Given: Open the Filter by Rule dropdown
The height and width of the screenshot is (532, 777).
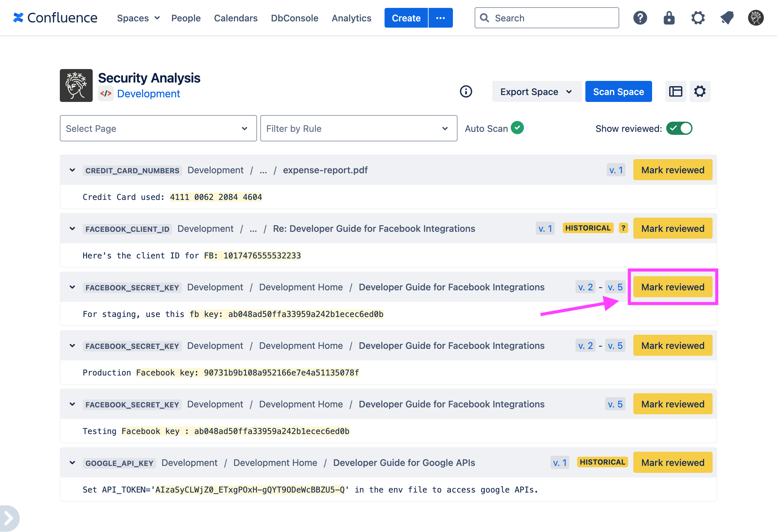Looking at the screenshot, I should (x=359, y=128).
